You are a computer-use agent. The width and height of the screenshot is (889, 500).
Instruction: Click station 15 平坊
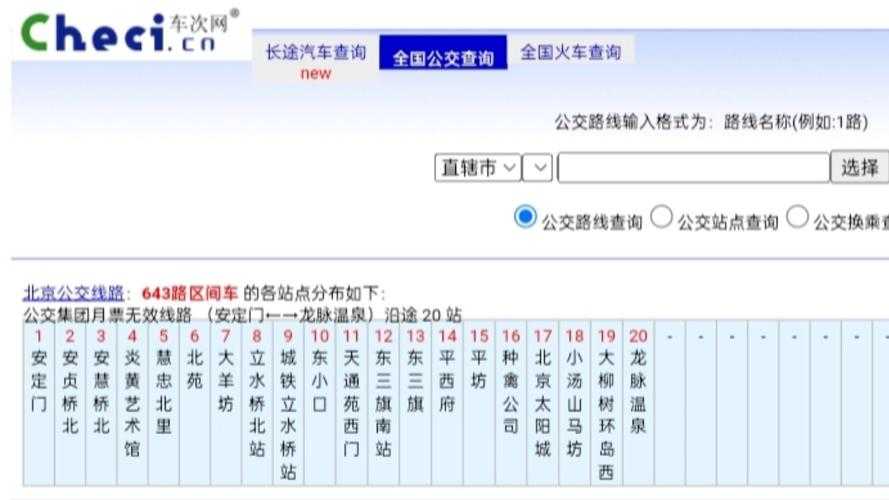(479, 369)
